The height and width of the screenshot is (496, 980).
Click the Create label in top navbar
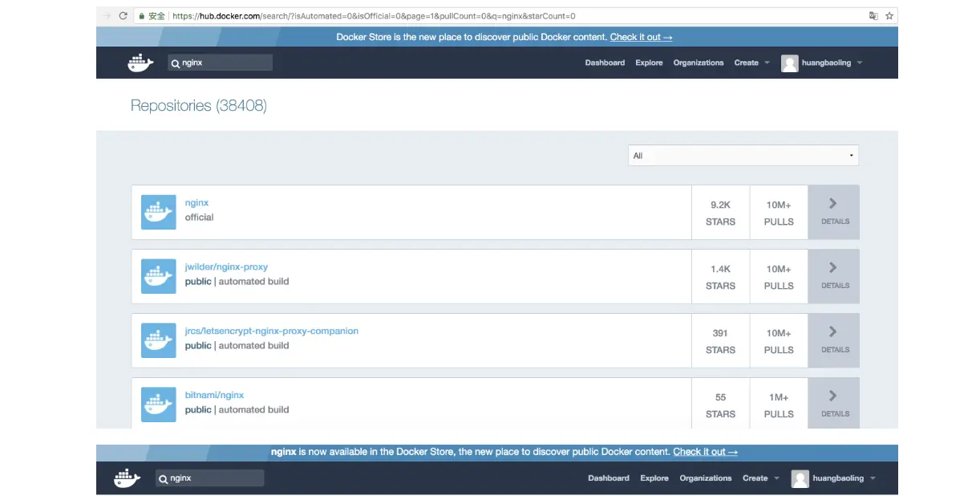tap(746, 63)
